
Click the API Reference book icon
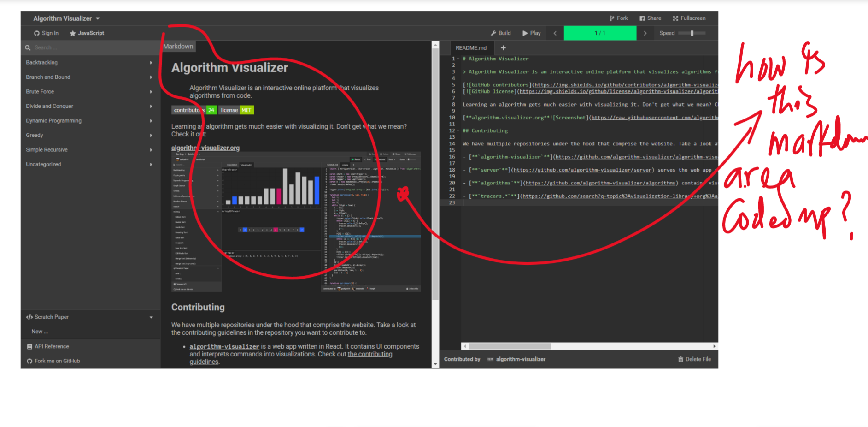coord(29,346)
